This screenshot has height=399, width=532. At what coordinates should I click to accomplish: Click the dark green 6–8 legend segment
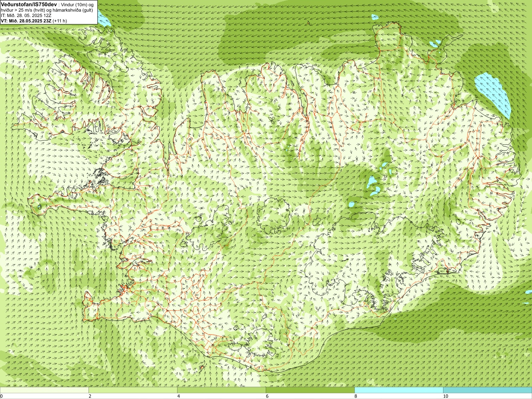tap(310, 390)
